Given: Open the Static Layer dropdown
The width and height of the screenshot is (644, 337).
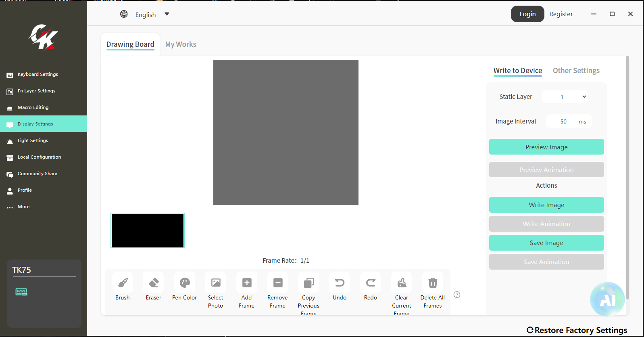Looking at the screenshot, I should tap(565, 97).
